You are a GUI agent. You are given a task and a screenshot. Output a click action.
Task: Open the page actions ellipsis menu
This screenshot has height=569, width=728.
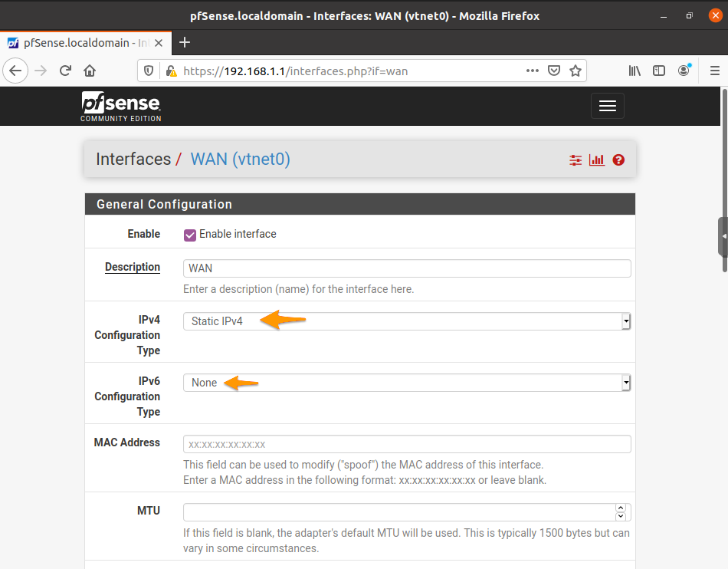[532, 70]
